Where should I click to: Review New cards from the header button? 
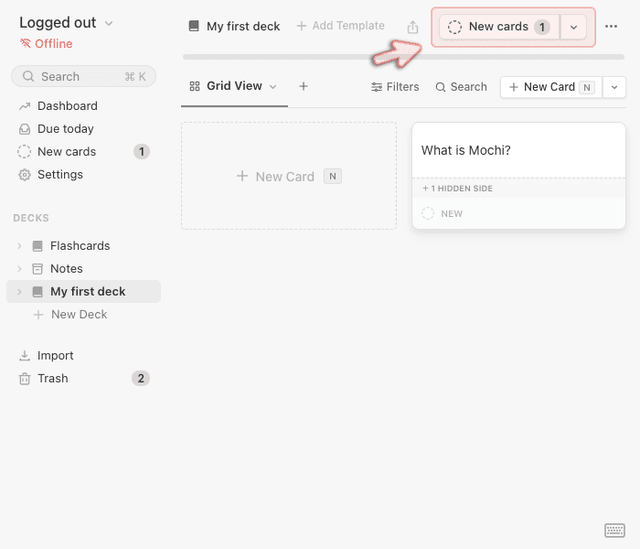click(499, 27)
